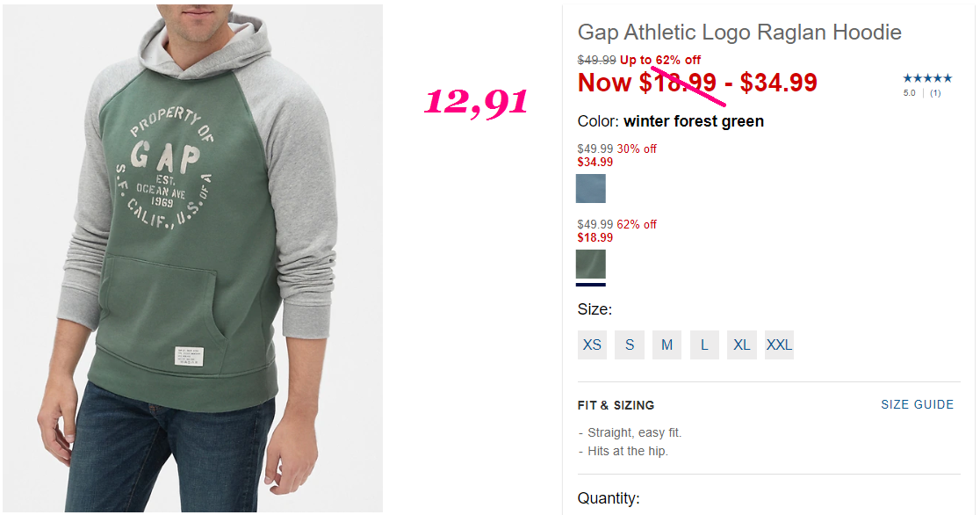Choose the XXL size option

(780, 345)
